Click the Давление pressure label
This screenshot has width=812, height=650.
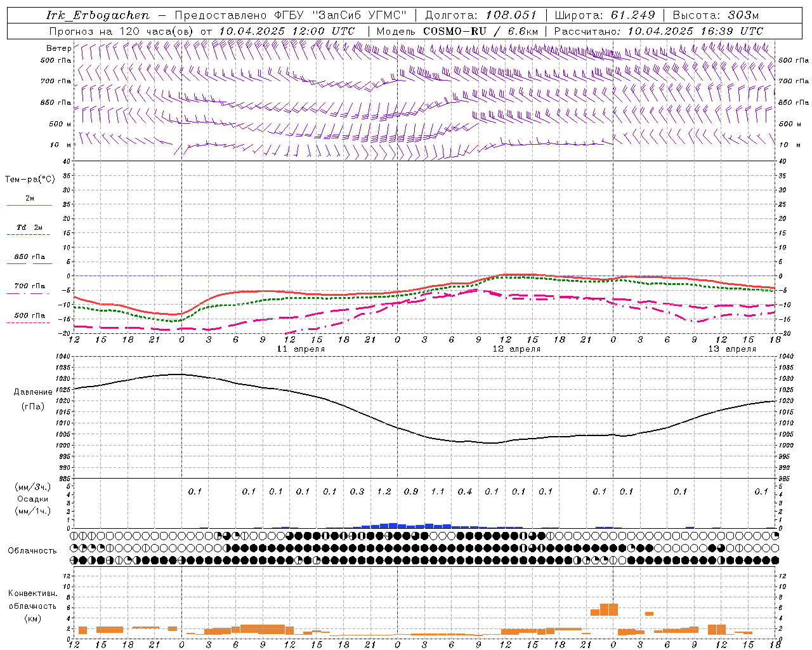pyautogui.click(x=33, y=392)
